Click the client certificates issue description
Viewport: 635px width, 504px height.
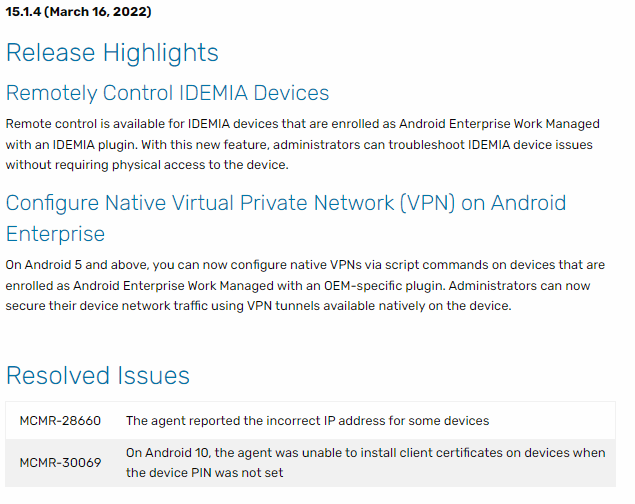click(365, 453)
